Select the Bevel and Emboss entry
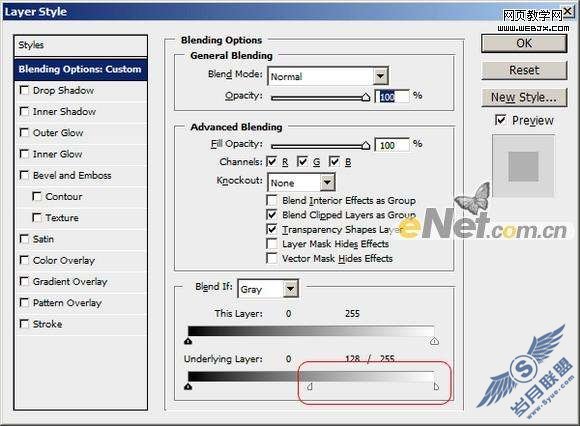 (72, 175)
